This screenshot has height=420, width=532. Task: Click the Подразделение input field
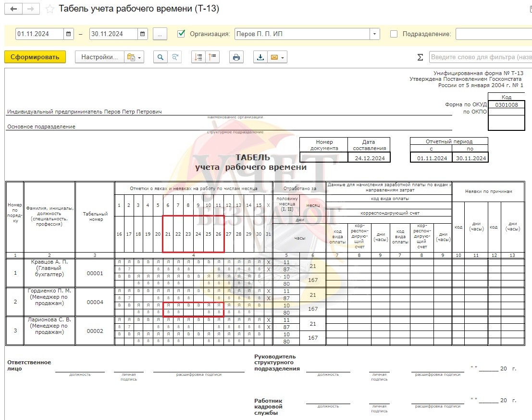click(494, 34)
